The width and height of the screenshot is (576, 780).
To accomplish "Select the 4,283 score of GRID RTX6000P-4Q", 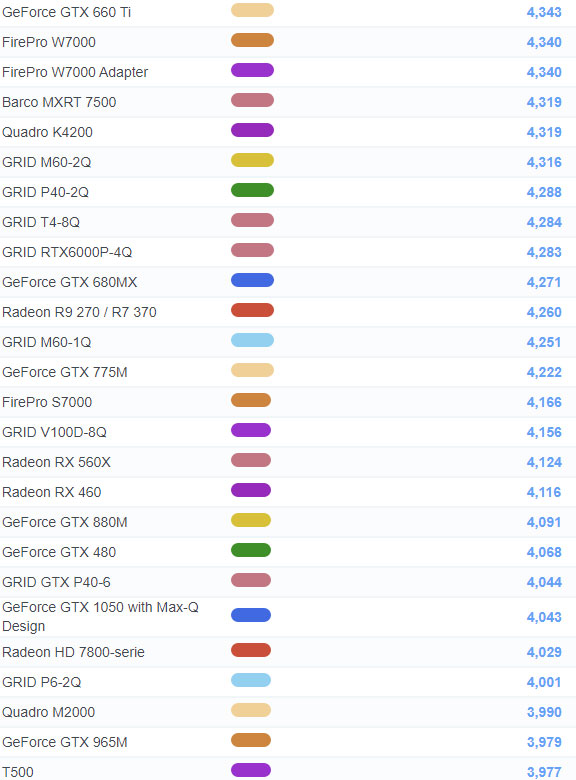I will (544, 252).
